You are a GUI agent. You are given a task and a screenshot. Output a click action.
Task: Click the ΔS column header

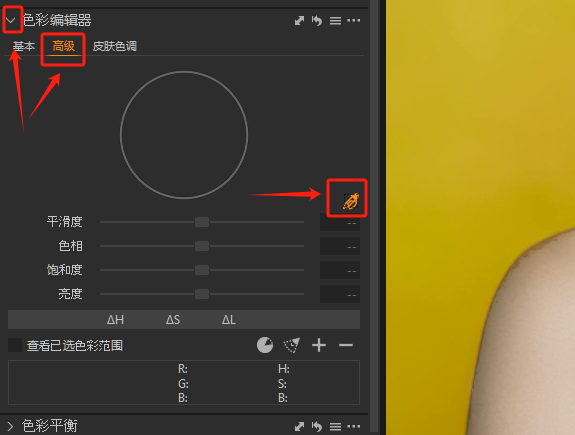point(173,320)
